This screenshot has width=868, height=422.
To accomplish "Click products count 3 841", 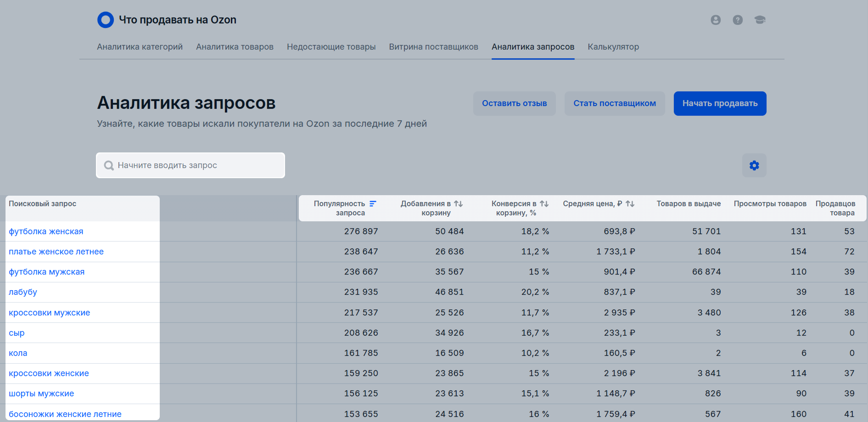I will 709,373.
